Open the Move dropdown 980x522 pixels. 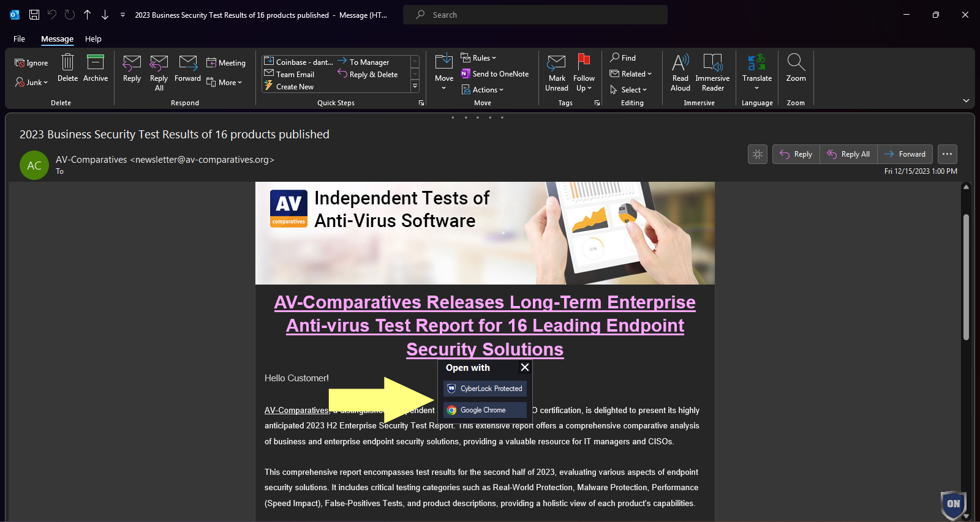[x=444, y=73]
